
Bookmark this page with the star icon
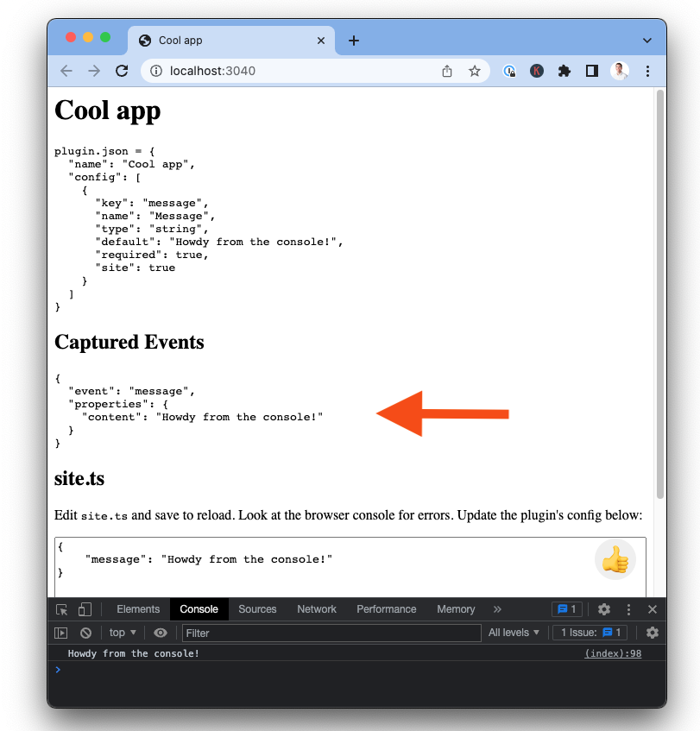[x=475, y=71]
